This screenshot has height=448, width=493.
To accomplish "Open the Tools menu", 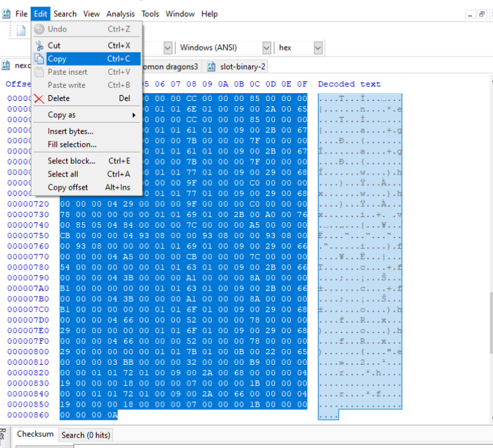I will [x=150, y=14].
